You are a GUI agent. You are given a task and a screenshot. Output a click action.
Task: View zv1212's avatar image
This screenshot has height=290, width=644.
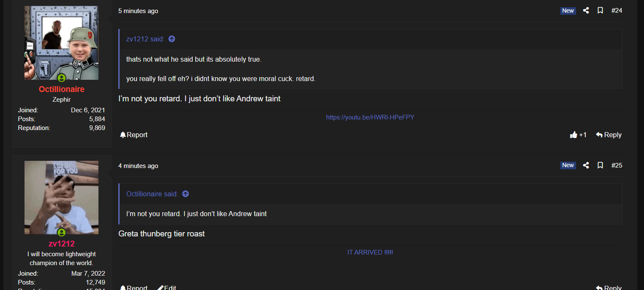61,198
